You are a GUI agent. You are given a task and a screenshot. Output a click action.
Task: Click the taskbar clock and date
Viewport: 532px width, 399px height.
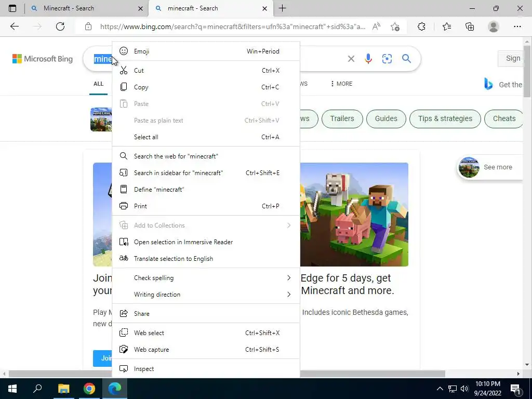[487, 389]
